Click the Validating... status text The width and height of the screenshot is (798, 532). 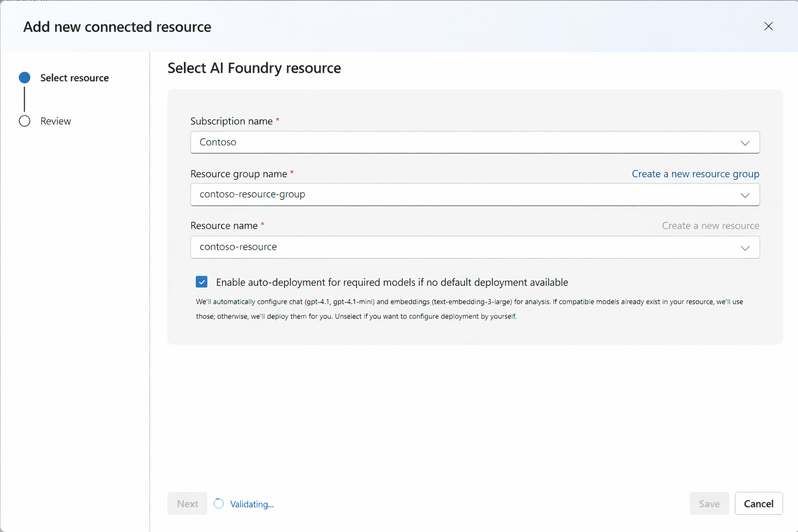click(251, 504)
